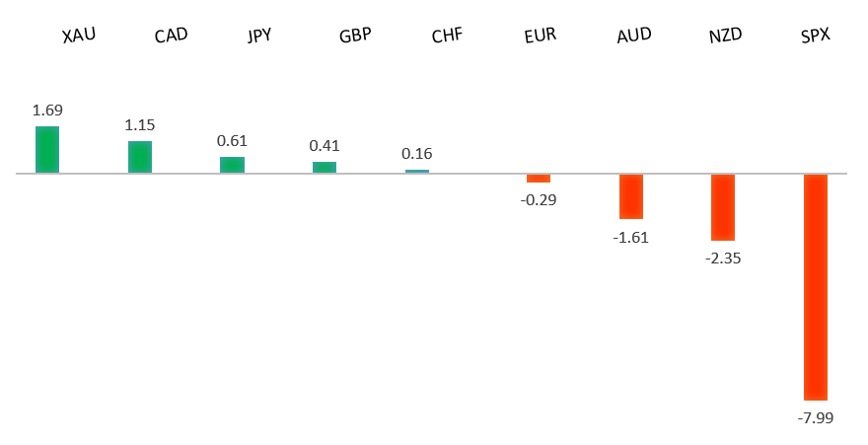
Task: Click the SPX category label
Action: click(816, 37)
